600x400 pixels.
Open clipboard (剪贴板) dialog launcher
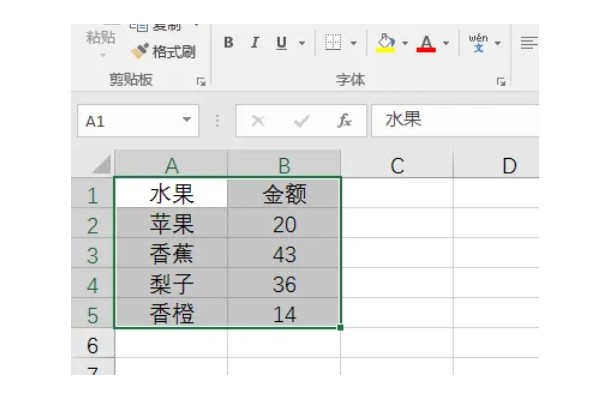(x=201, y=82)
